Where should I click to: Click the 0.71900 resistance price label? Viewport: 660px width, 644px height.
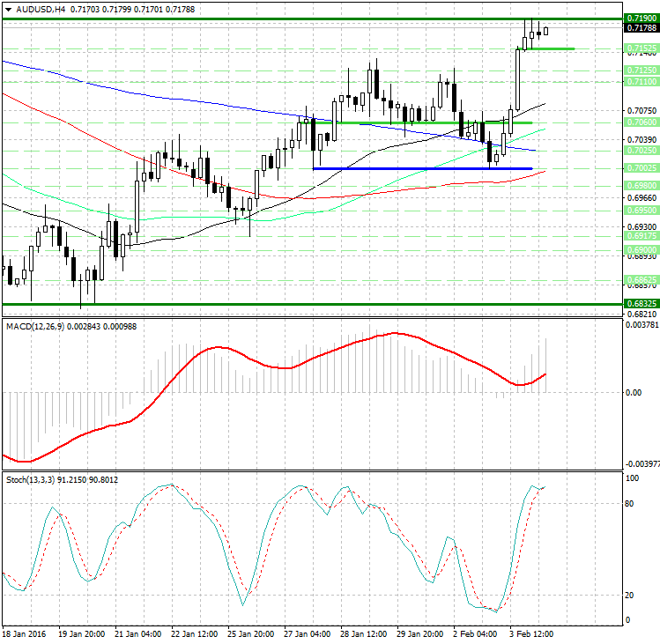(x=640, y=19)
